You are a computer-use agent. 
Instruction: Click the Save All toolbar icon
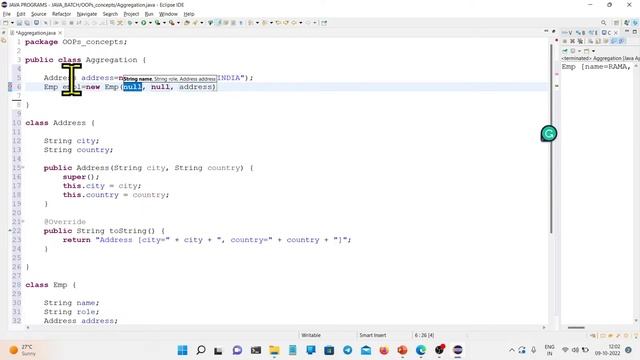[27, 23]
